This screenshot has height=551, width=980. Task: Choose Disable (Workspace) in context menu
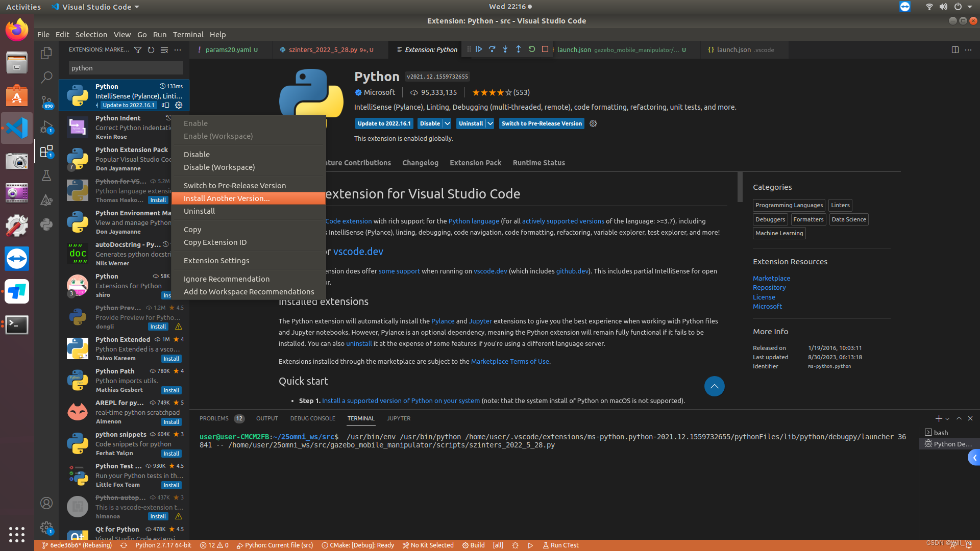249,167
